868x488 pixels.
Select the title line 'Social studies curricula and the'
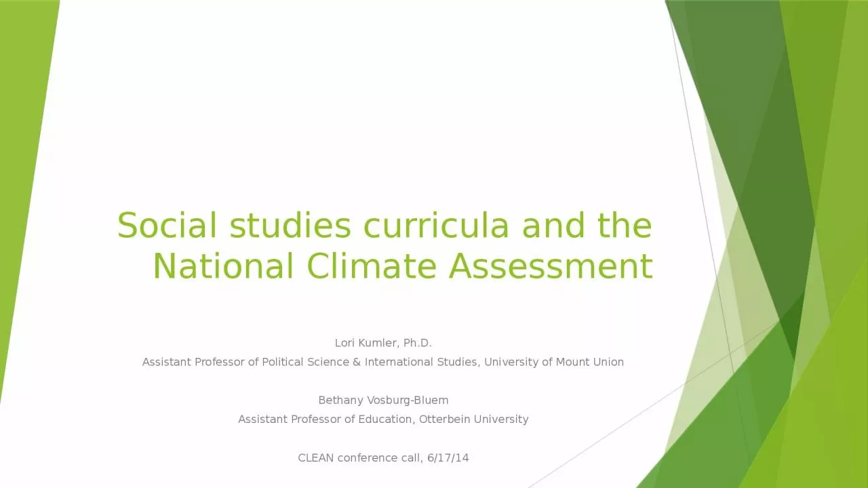coord(384,226)
